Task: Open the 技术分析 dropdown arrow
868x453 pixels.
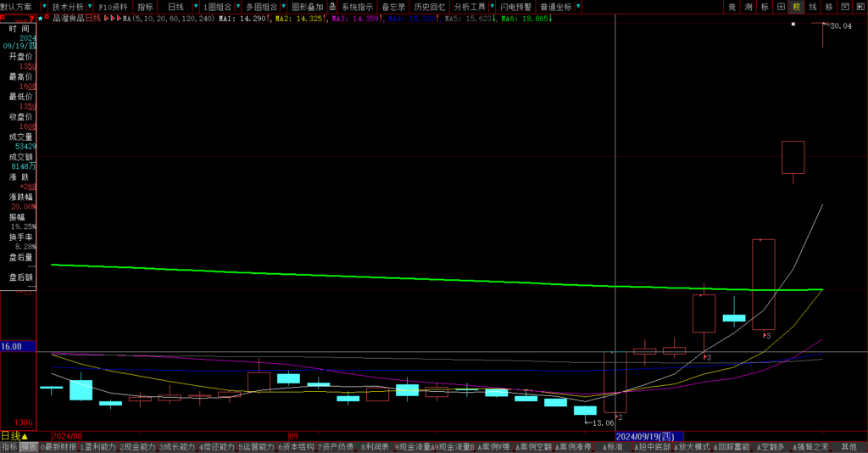Action: [x=89, y=7]
